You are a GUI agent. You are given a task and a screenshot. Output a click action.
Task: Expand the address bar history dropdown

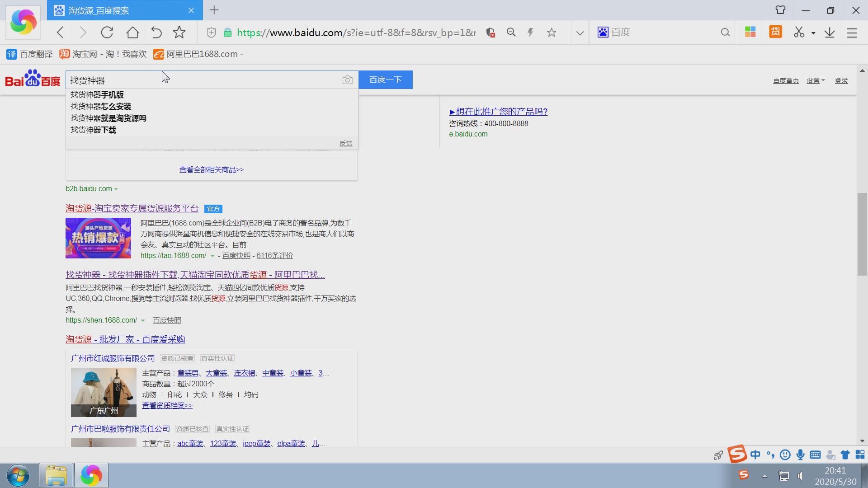click(x=580, y=33)
